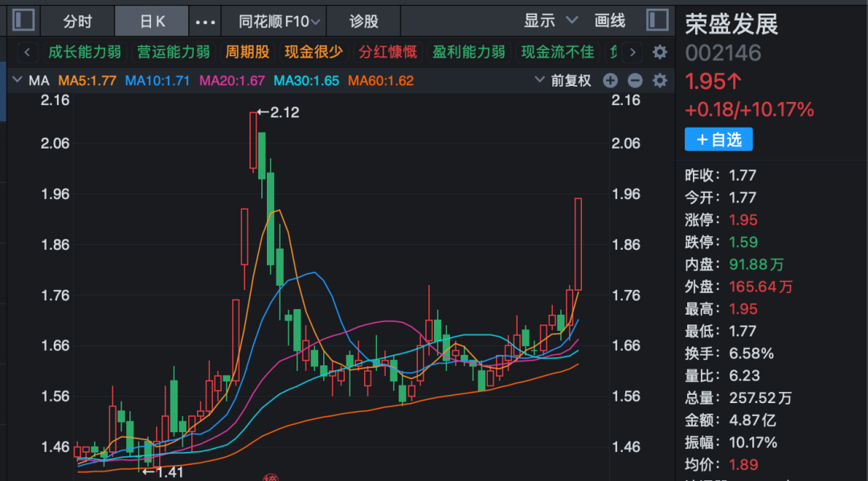Open the 前复权 adjustment dropdown
This screenshot has height=481, width=868.
pos(564,80)
